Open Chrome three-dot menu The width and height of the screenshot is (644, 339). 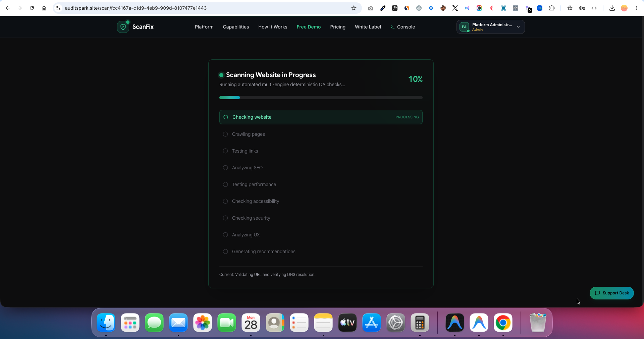636,8
